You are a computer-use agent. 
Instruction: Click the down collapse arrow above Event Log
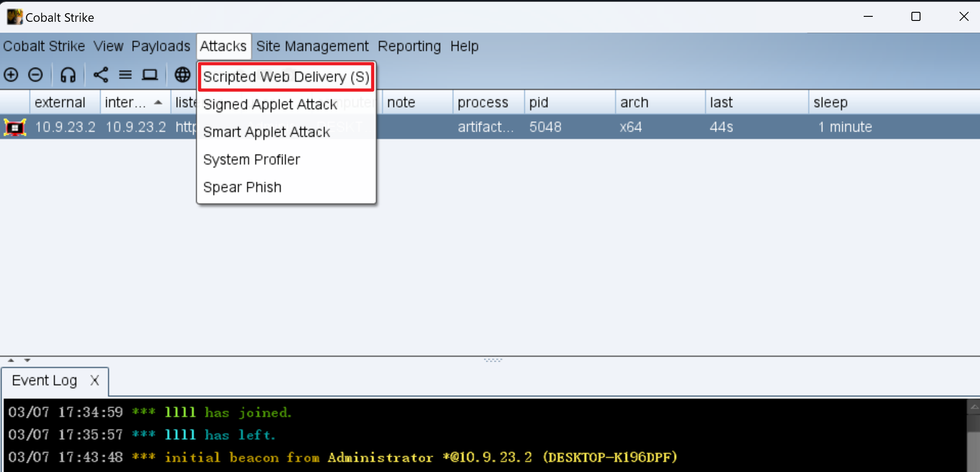(x=27, y=360)
